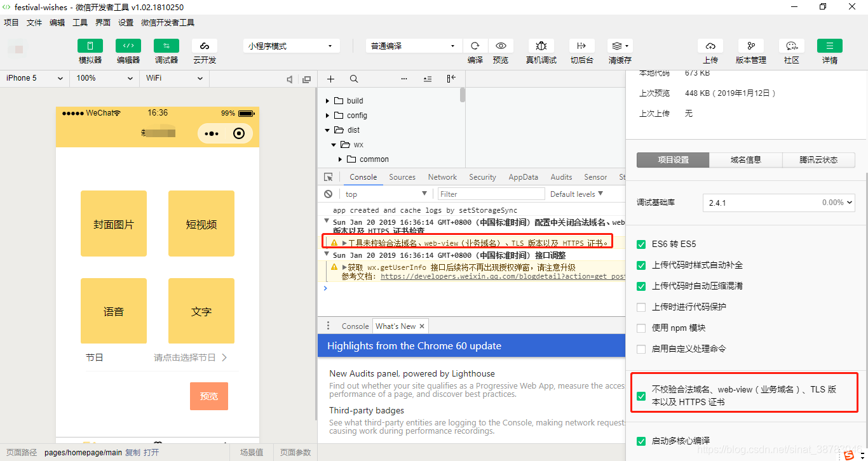Click the console Filter input field
This screenshot has height=461, width=868.
(x=491, y=194)
